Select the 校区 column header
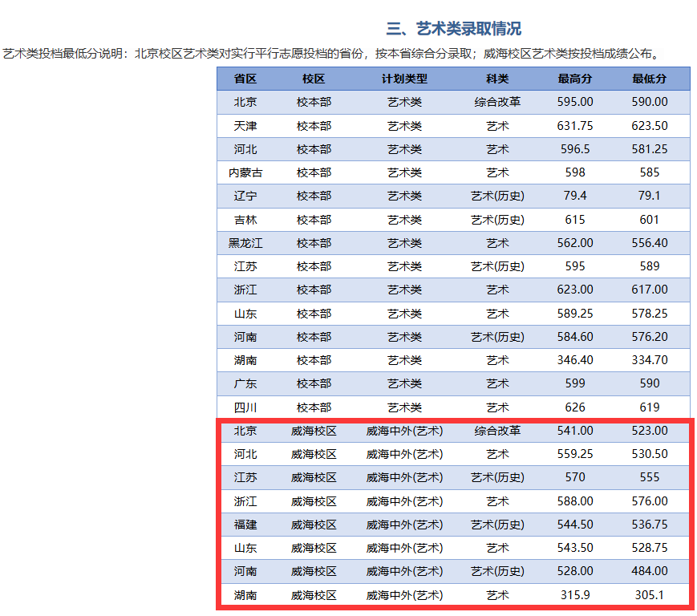 point(314,79)
